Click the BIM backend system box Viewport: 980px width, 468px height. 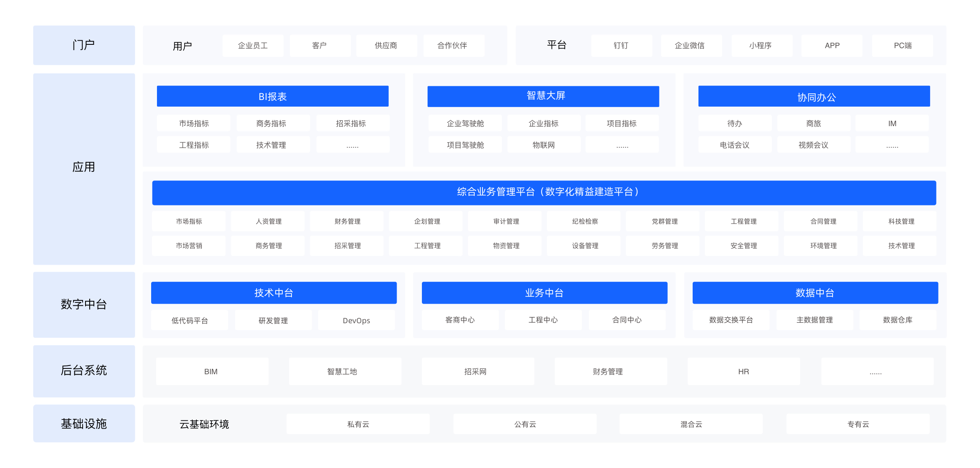[212, 371]
